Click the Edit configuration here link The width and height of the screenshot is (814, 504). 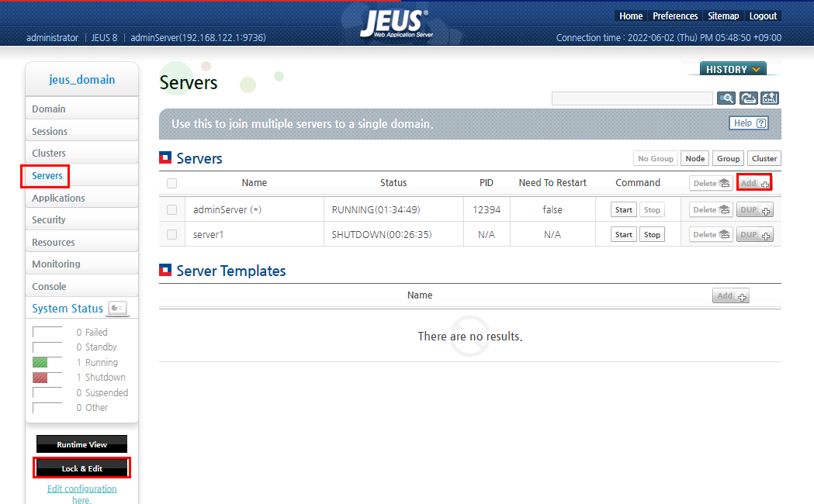point(81,494)
